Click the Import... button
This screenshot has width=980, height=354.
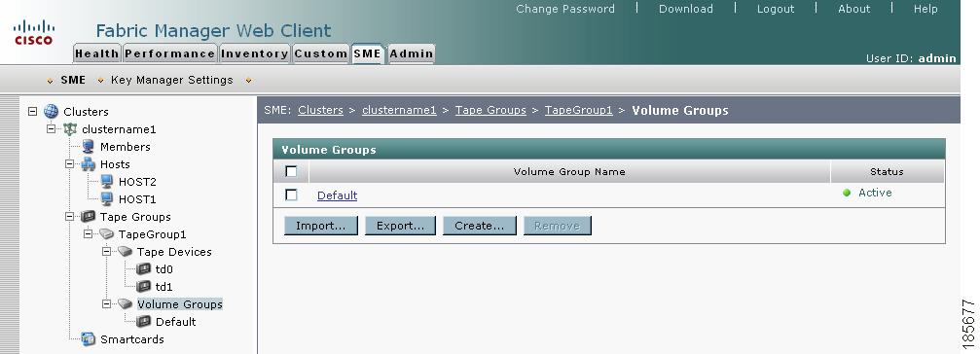coord(320,226)
